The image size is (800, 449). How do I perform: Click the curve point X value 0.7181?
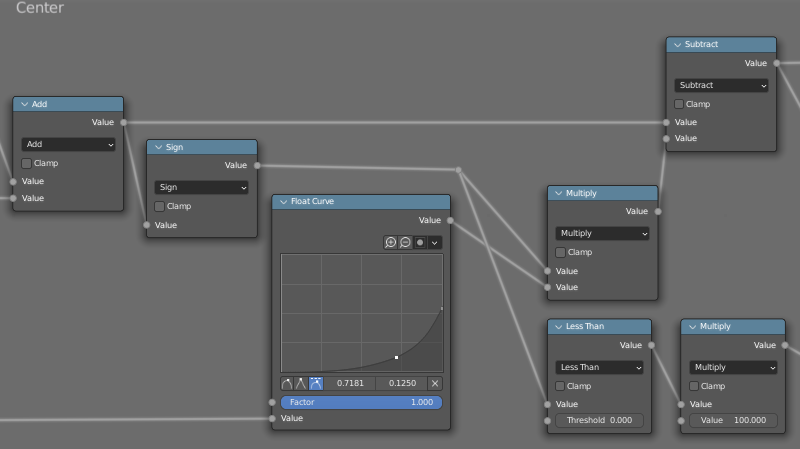[350, 383]
